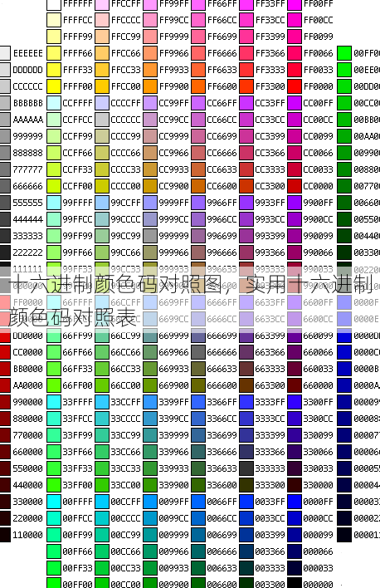Select the hex code text 99FFCC

(x=77, y=219)
